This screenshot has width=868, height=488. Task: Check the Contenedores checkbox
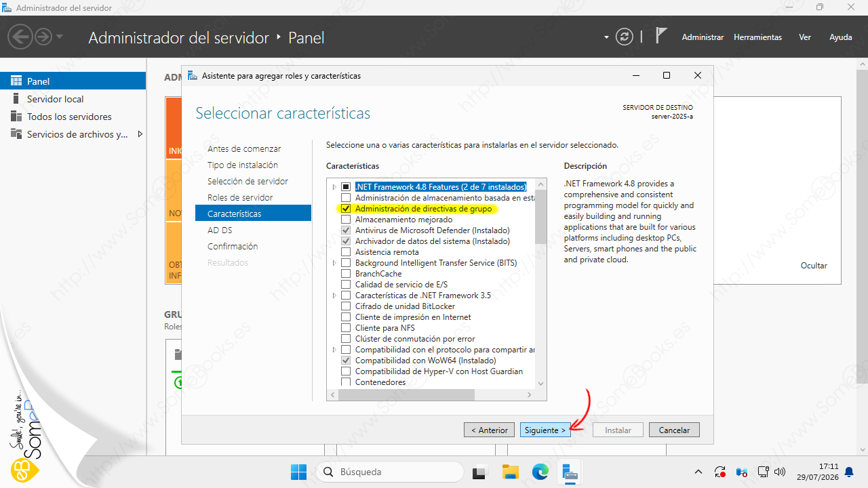[x=346, y=382]
